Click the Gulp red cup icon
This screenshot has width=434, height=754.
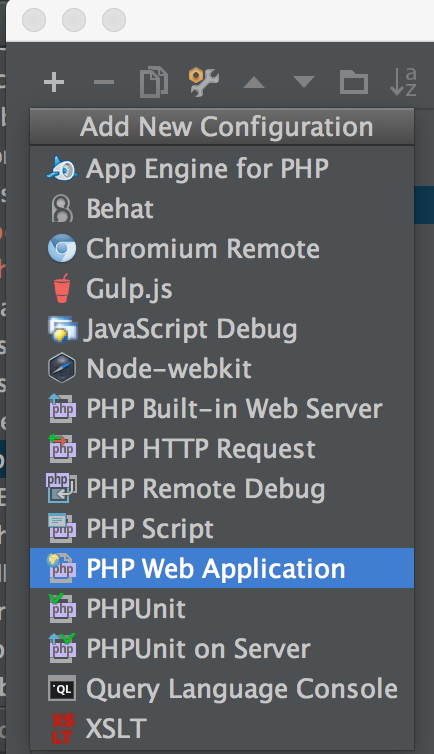62,289
